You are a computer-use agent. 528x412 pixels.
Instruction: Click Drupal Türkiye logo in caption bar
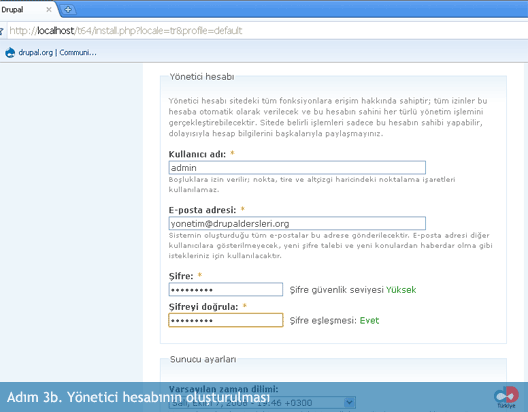(x=506, y=397)
